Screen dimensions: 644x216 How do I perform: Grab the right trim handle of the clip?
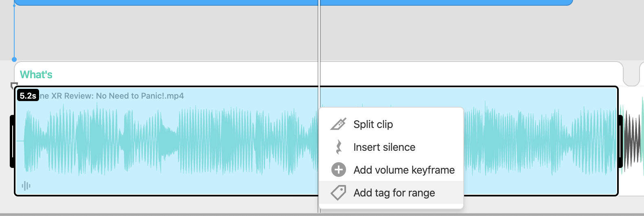[x=620, y=141]
